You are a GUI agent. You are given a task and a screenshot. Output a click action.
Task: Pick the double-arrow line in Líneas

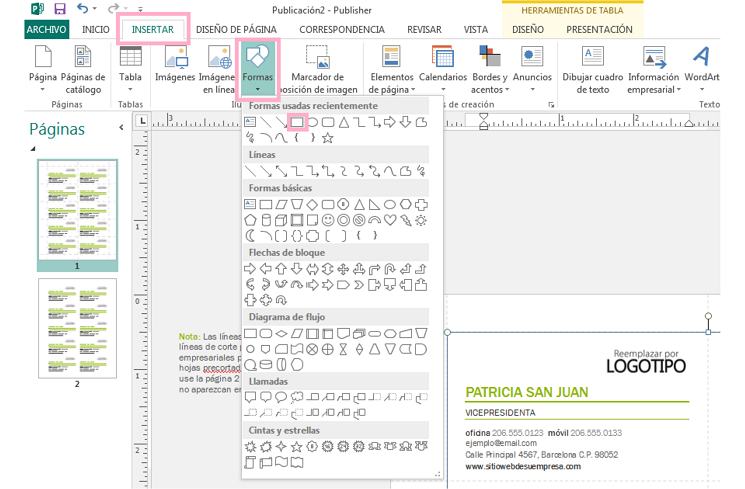pyautogui.click(x=281, y=171)
